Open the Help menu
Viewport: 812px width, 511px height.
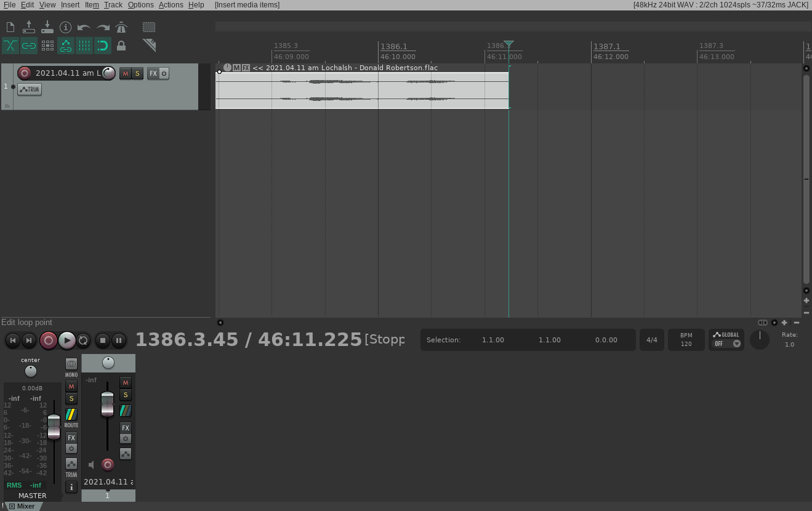click(x=196, y=4)
